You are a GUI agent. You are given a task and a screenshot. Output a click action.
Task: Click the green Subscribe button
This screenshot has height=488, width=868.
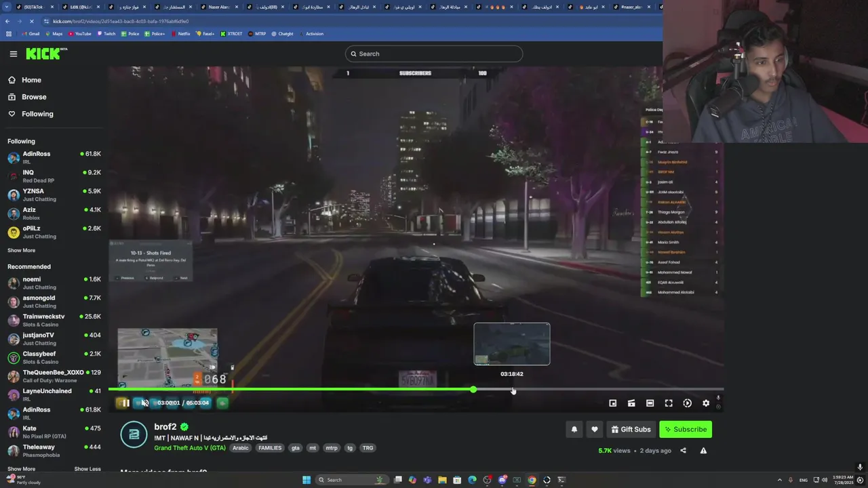click(686, 429)
